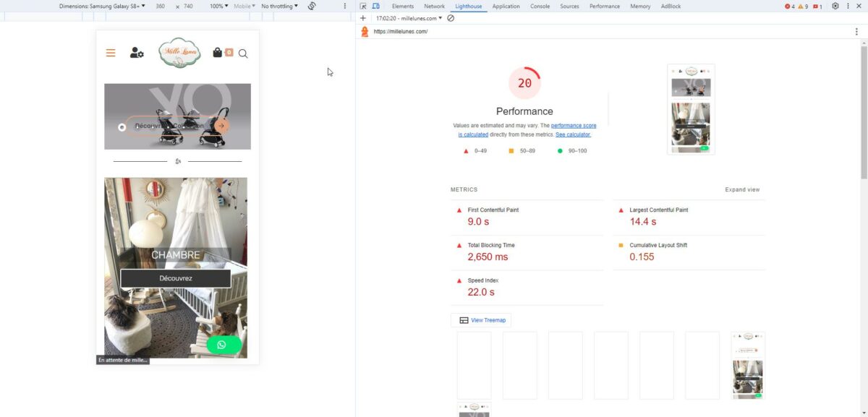Open the hamburger menu on mobile site
Viewport: 868px width, 417px height.
pos(111,53)
